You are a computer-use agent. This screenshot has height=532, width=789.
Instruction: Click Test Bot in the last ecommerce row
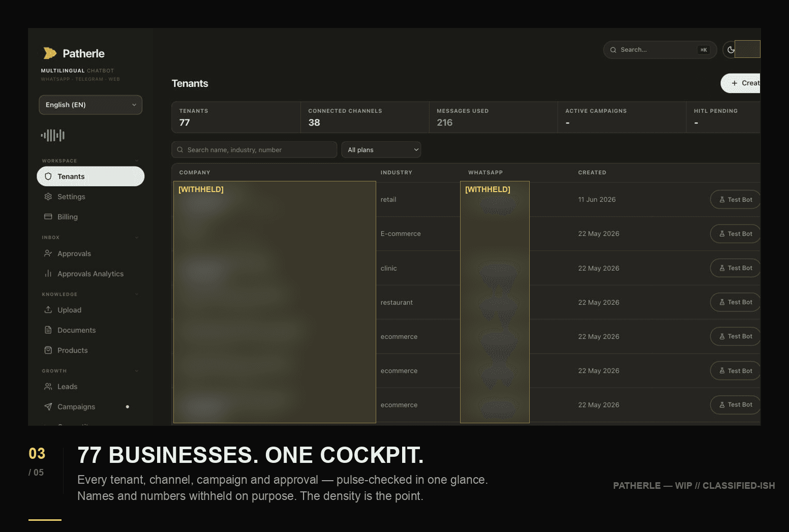[x=735, y=404]
